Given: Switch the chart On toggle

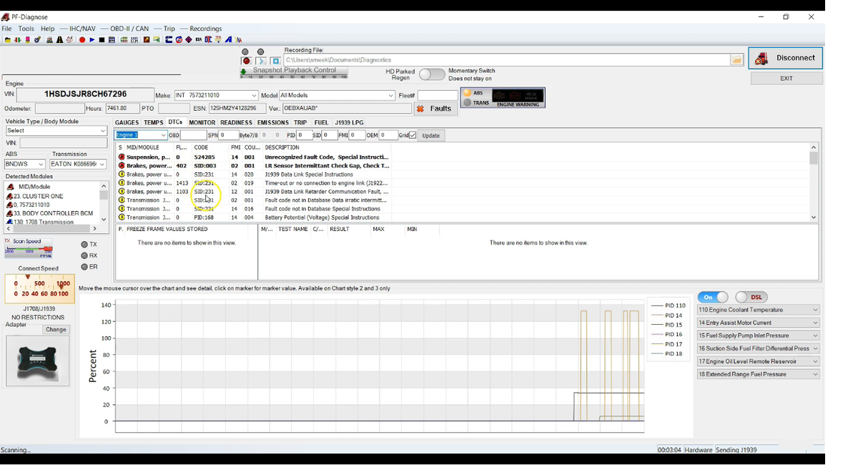Looking at the screenshot, I should click(713, 297).
